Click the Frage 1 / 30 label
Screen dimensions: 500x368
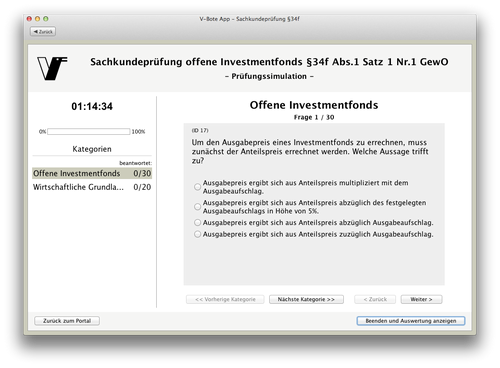click(314, 117)
